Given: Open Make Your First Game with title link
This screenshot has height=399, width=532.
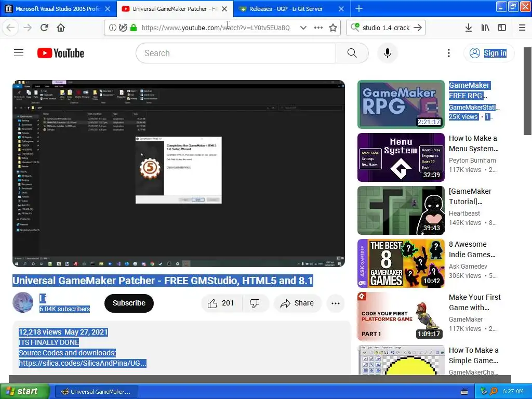Looking at the screenshot, I should click(x=475, y=302).
